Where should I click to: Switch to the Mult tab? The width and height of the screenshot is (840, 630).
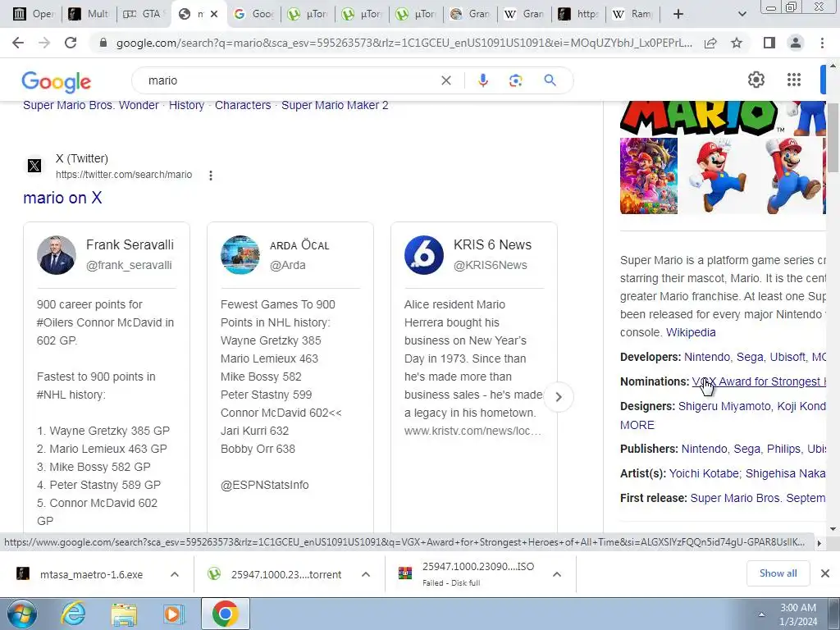(x=89, y=14)
